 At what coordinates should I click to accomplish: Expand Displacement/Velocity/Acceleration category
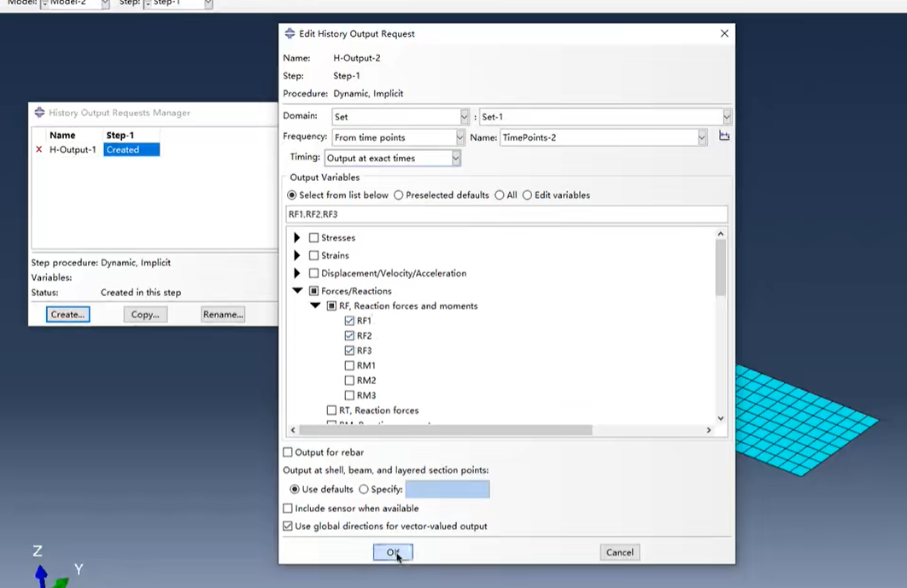tap(296, 273)
